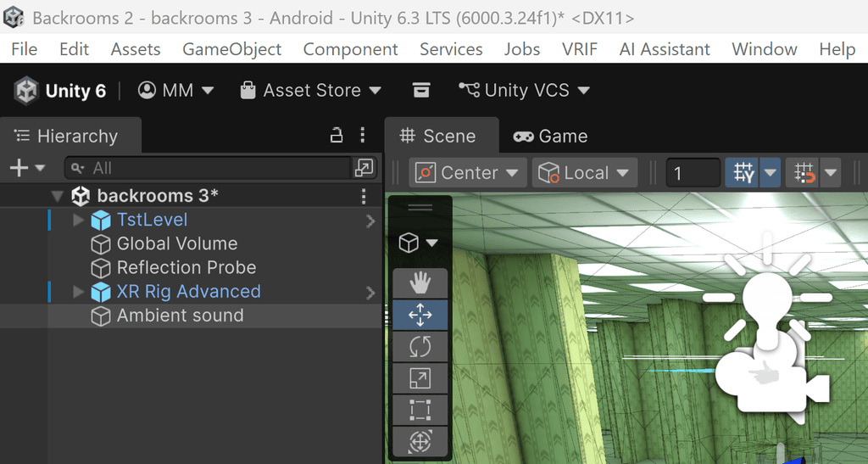The image size is (868, 464).
Task: Open TstLevel prefab with its arrow
Action: point(370,221)
